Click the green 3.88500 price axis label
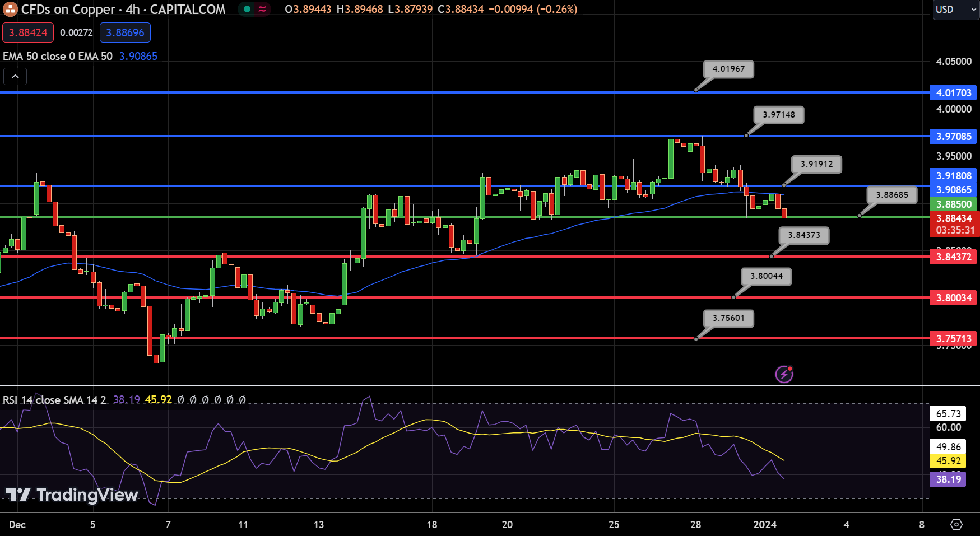 954,204
